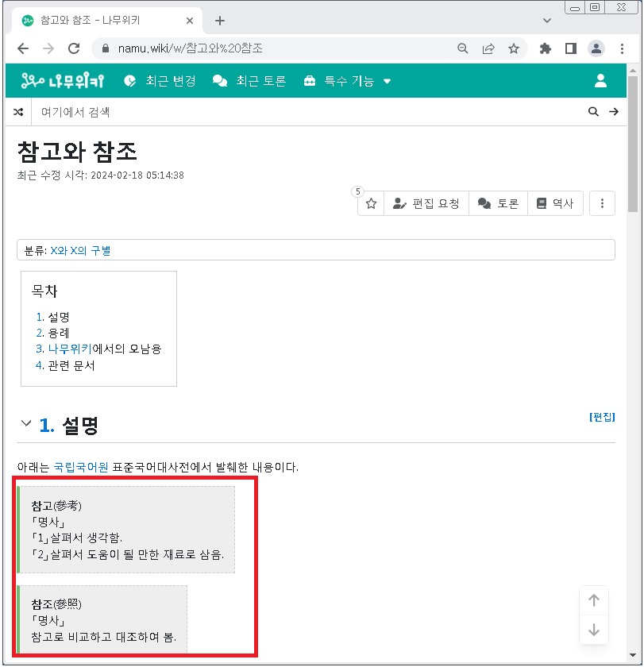Click the up arrow page navigation icon
The height and width of the screenshot is (667, 644).
click(x=594, y=600)
